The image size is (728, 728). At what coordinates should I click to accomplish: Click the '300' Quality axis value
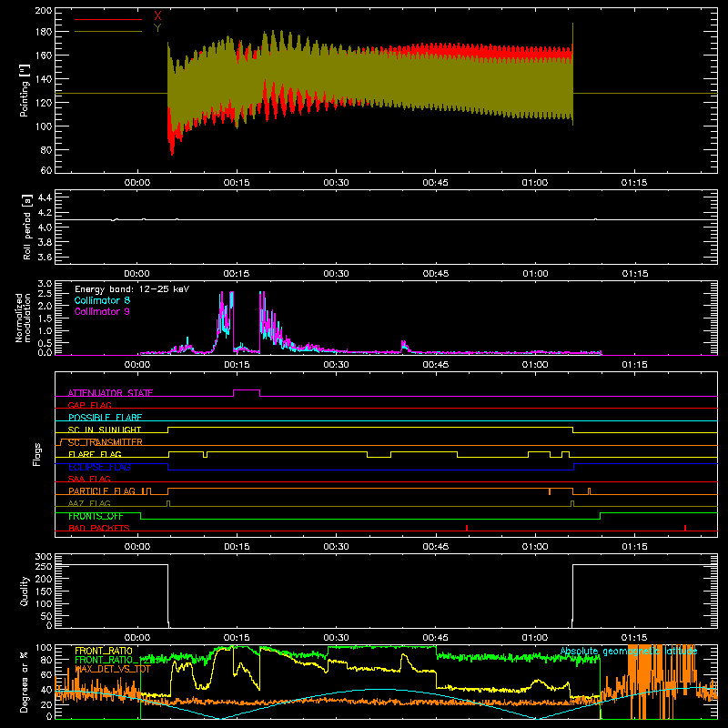tap(44, 557)
